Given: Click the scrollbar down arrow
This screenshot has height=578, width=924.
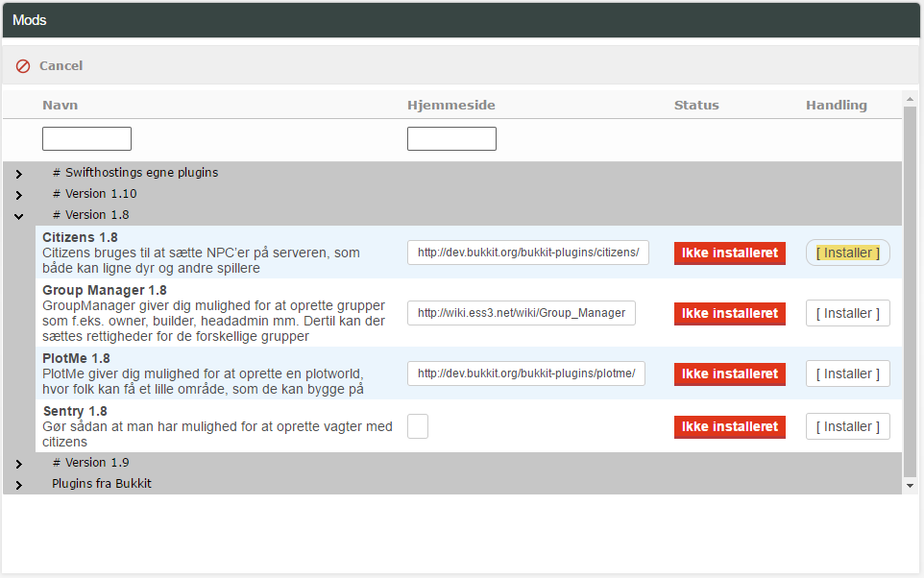Looking at the screenshot, I should pyautogui.click(x=910, y=486).
